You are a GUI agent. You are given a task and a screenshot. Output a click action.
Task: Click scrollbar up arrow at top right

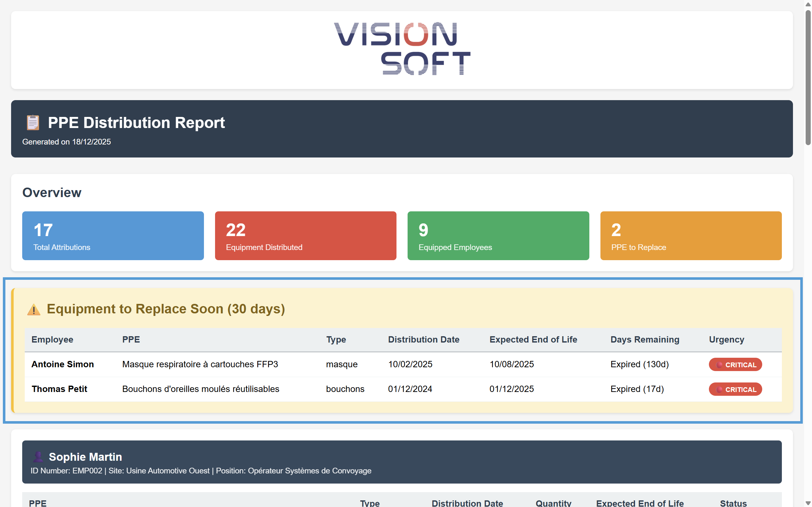point(808,5)
